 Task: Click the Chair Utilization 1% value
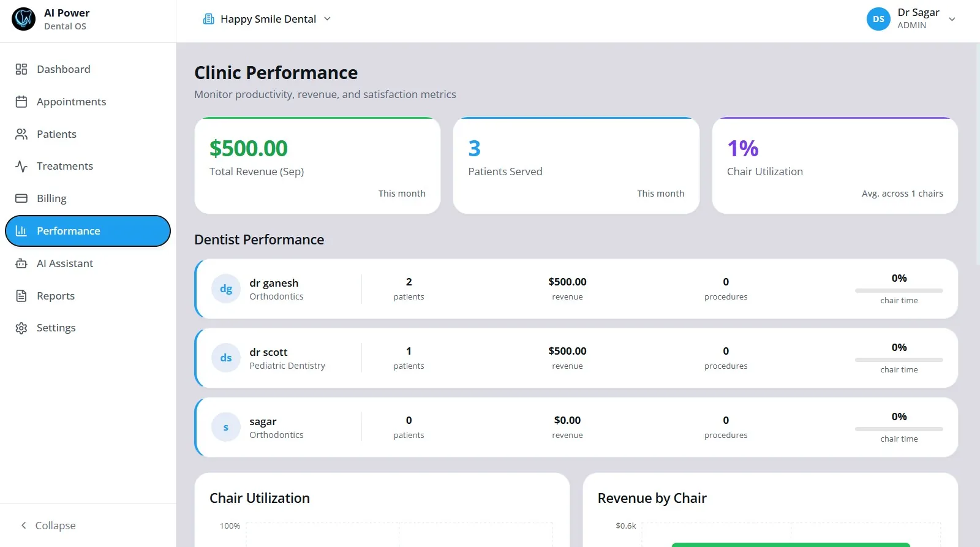point(742,148)
